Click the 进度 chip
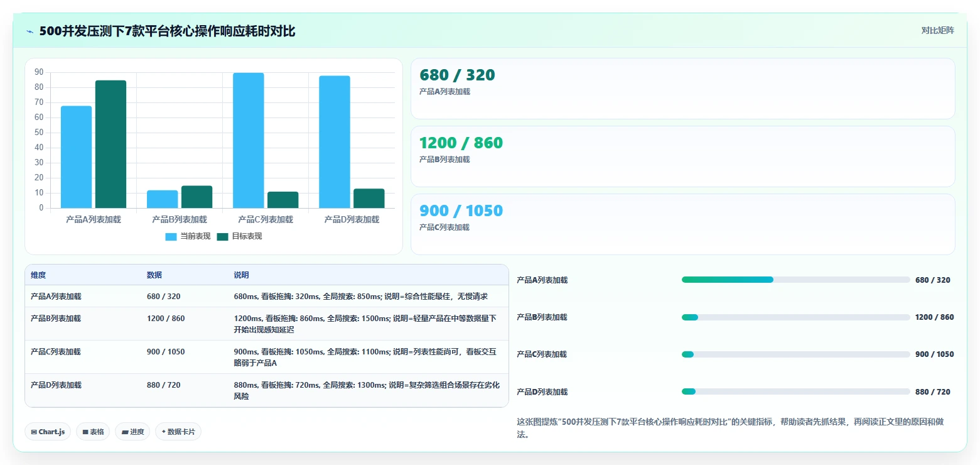Viewport: 980px width, 465px height. (132, 432)
